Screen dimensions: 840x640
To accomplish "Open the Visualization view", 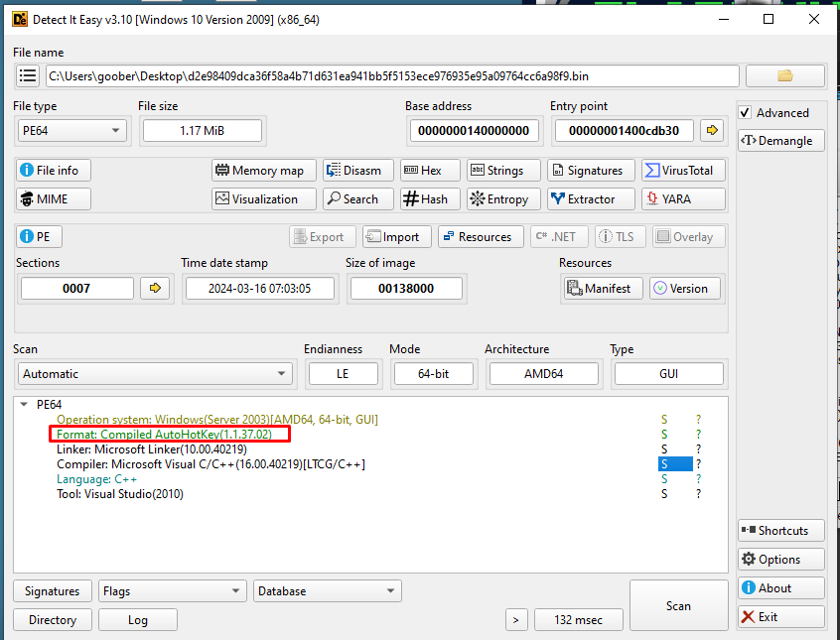I will 263,199.
